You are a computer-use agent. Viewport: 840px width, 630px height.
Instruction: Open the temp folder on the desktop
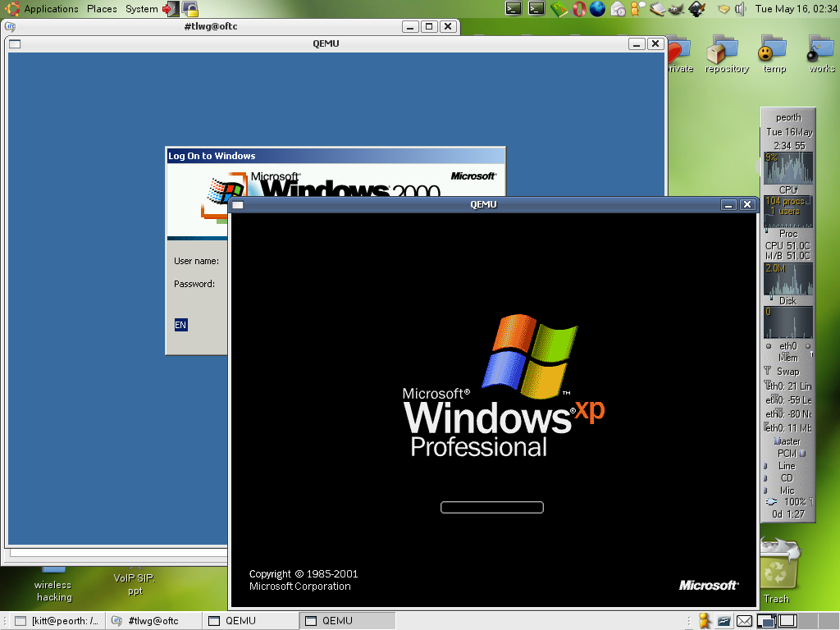click(x=774, y=55)
